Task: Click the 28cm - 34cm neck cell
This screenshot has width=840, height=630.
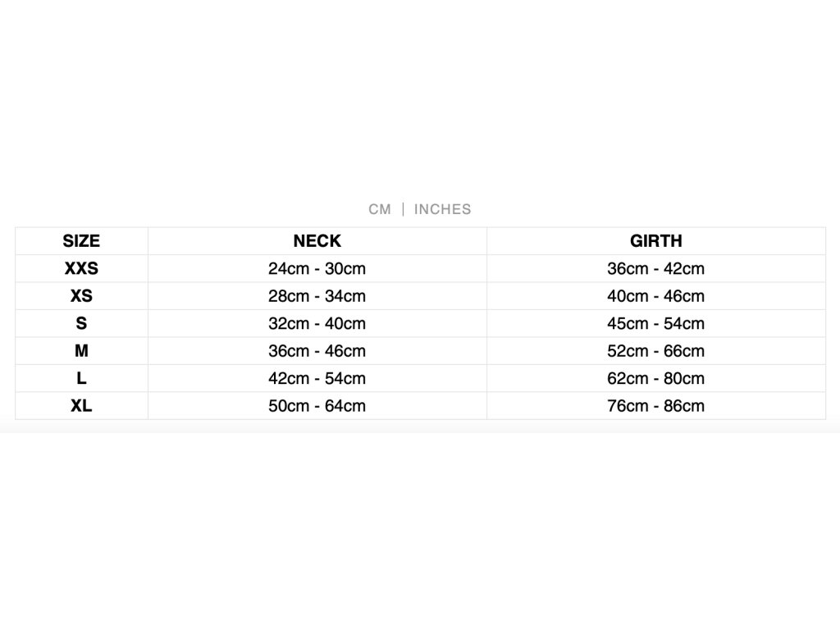Action: (317, 295)
